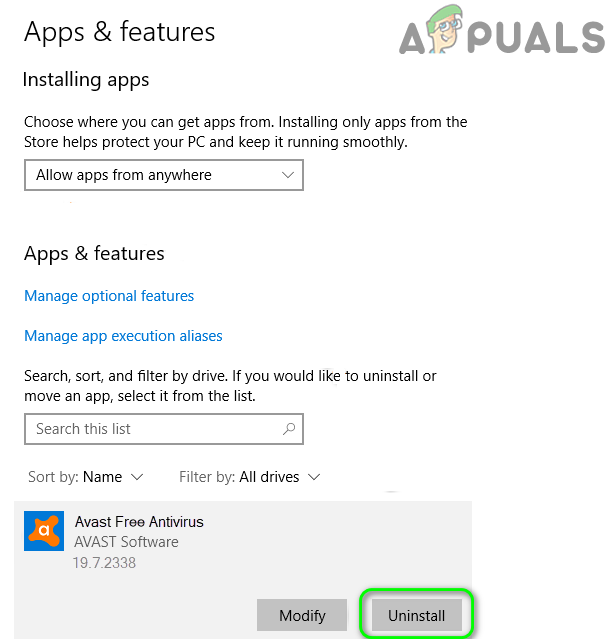Click the chevron next to Name sort
This screenshot has height=639, width=611.
[137, 477]
